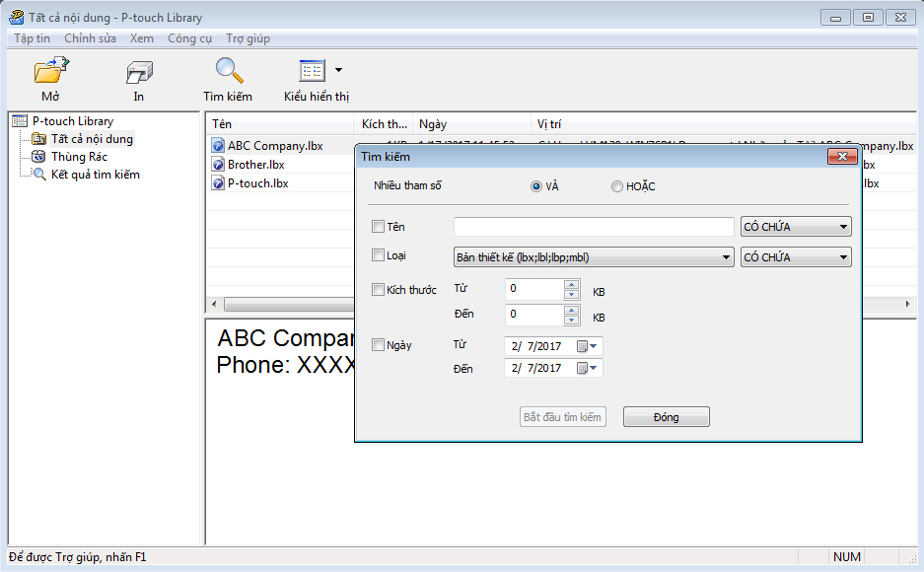Viewport: 924px width, 572px height.
Task: Open Kết quả tìm kiếm tree item
Action: coord(95,175)
